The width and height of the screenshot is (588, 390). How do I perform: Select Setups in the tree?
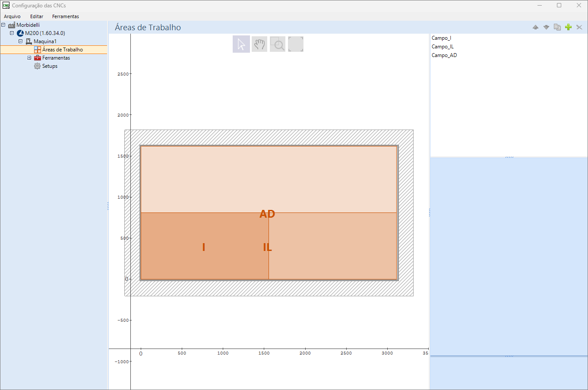(x=50, y=66)
